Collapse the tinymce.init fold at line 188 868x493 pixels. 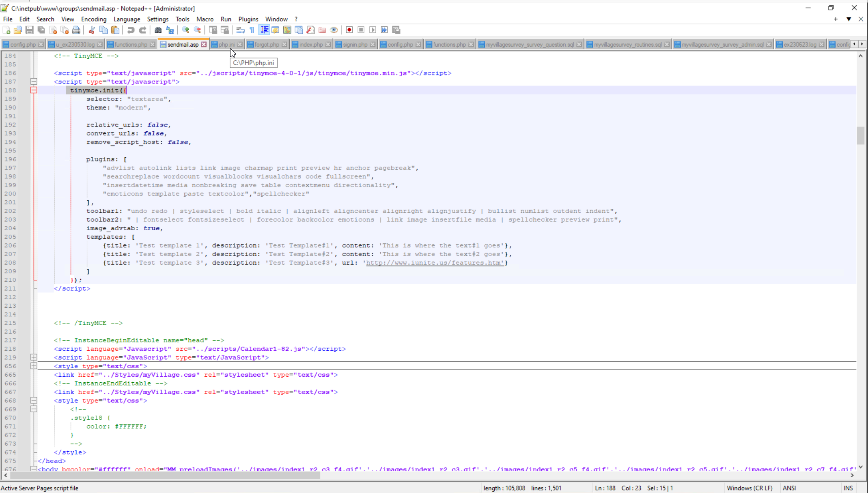(x=34, y=90)
